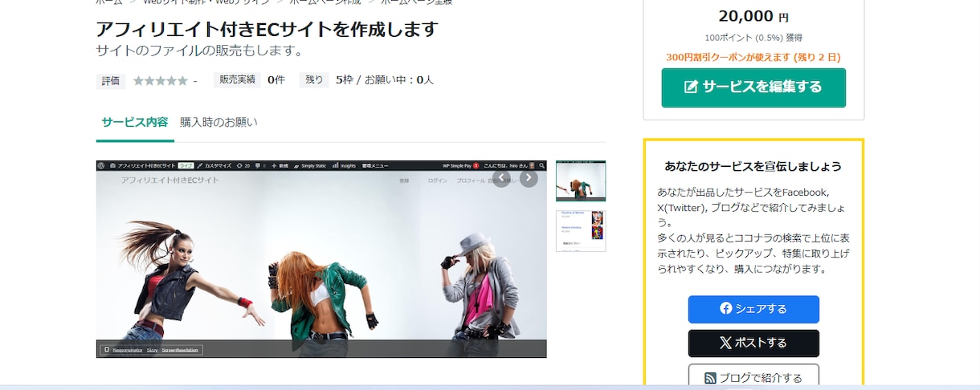This screenshot has height=390, width=980.
Task: Click the 残り label
Action: coord(314,79)
